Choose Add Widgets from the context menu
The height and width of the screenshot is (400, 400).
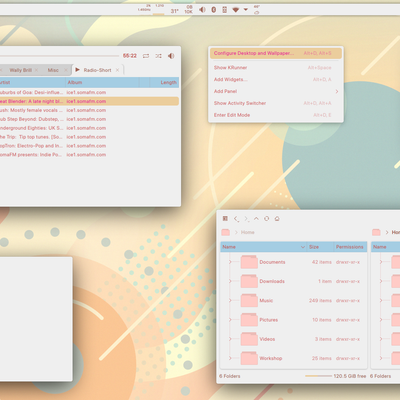pos(276,79)
